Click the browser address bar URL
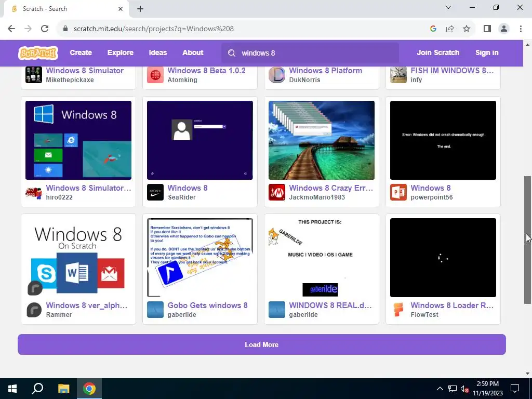This screenshot has height=399, width=532. (154, 29)
